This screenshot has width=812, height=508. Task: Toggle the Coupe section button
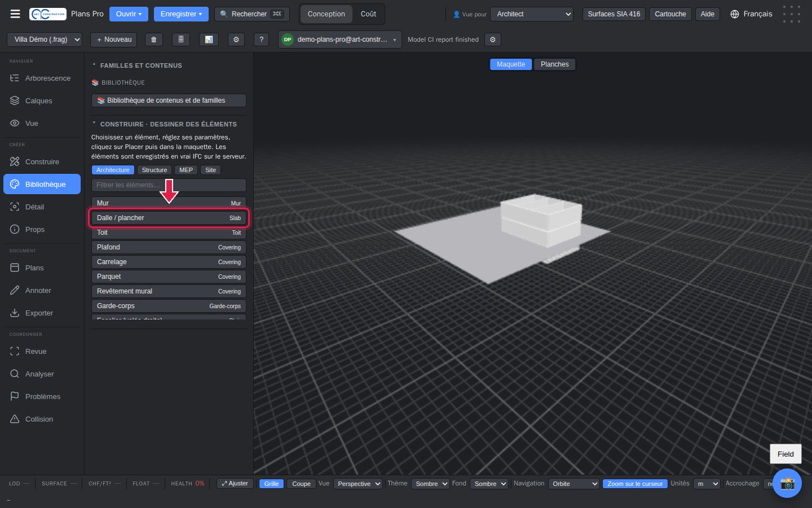[x=301, y=484]
